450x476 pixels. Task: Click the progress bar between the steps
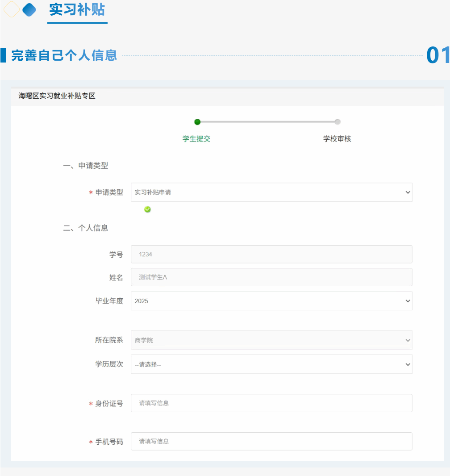pyautogui.click(x=268, y=122)
